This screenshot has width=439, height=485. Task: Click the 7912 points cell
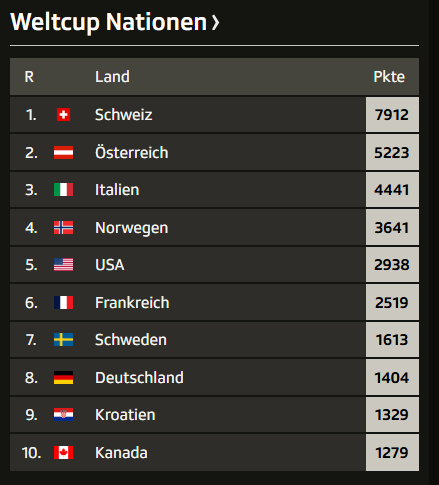392,115
